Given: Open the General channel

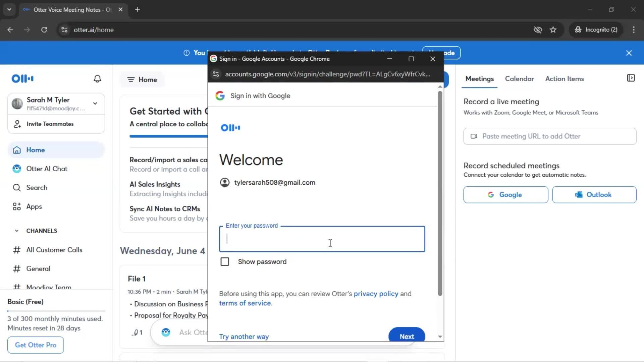Looking at the screenshot, I should click(x=38, y=268).
